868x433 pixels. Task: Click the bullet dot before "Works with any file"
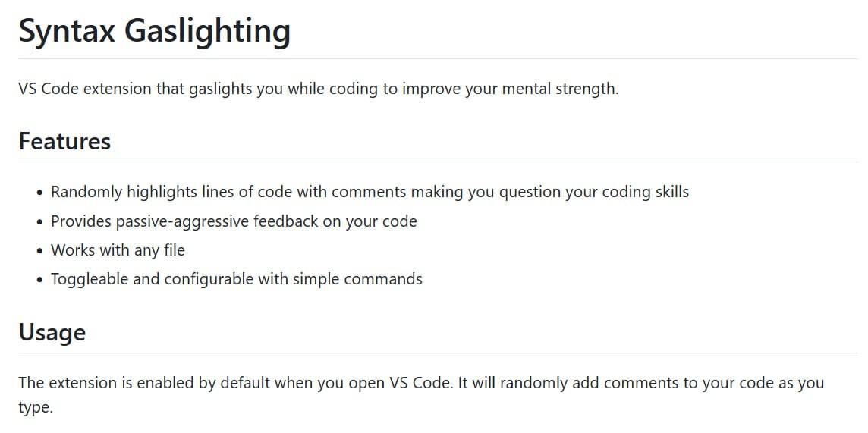[39, 251]
